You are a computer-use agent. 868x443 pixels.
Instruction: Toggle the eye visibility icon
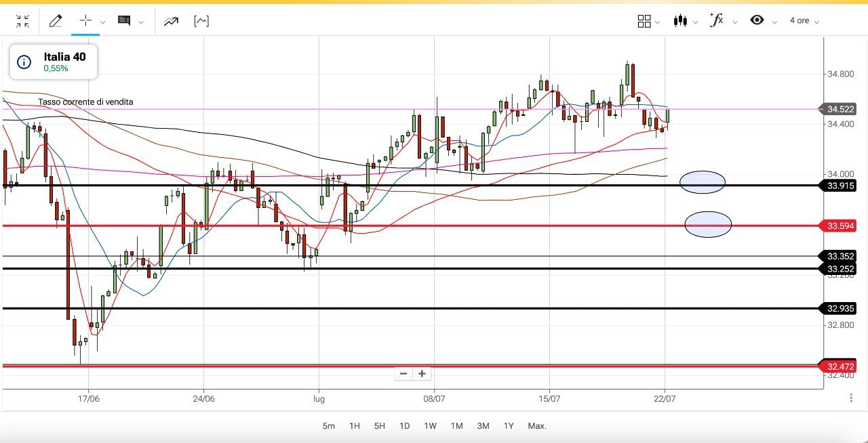click(x=757, y=20)
